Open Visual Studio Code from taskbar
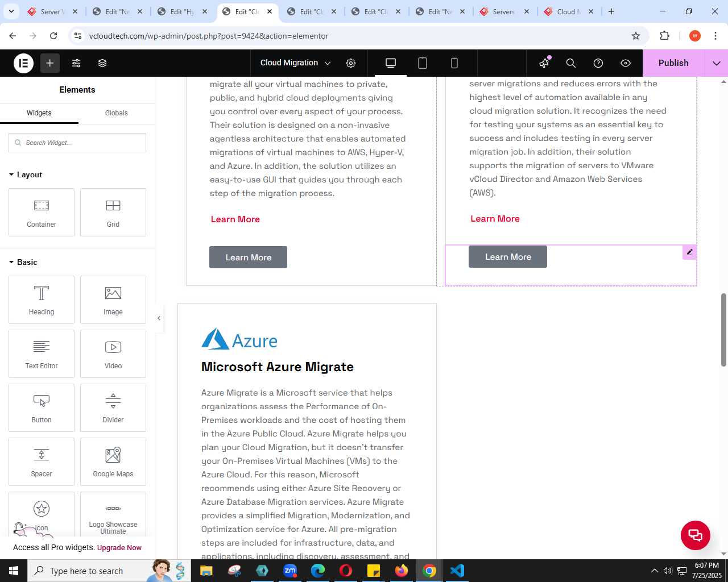 (x=457, y=571)
